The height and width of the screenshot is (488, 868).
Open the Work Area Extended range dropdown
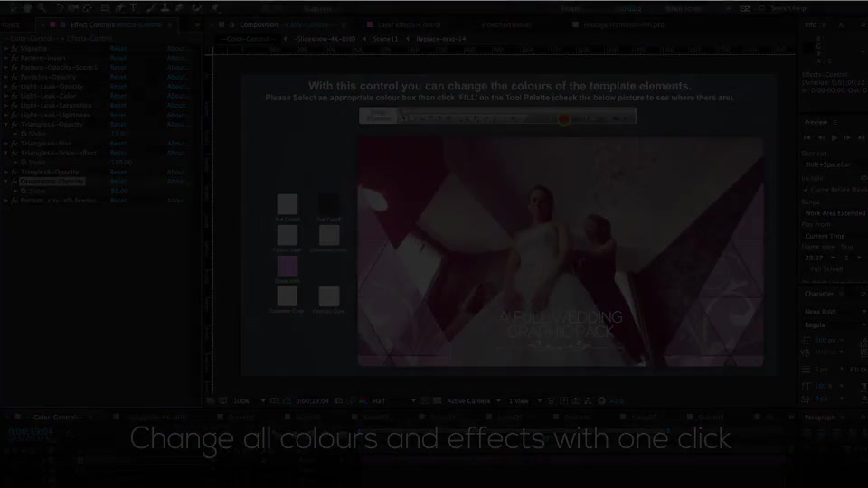pyautogui.click(x=835, y=213)
